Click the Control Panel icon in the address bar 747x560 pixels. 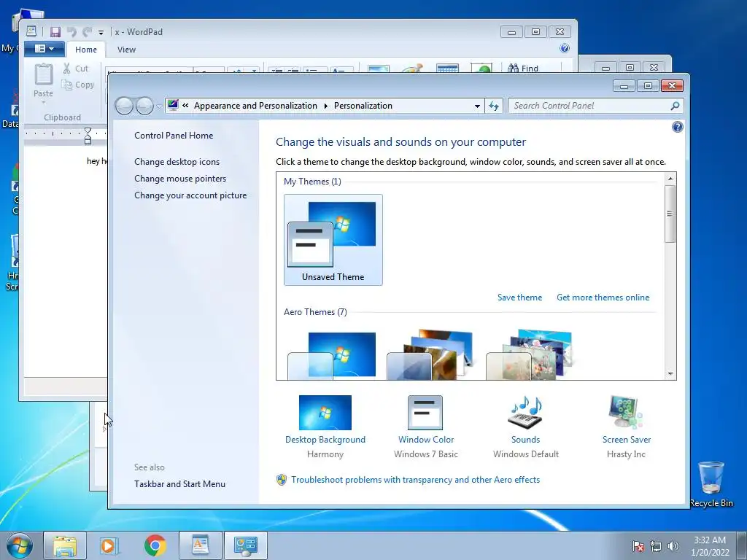pos(174,105)
